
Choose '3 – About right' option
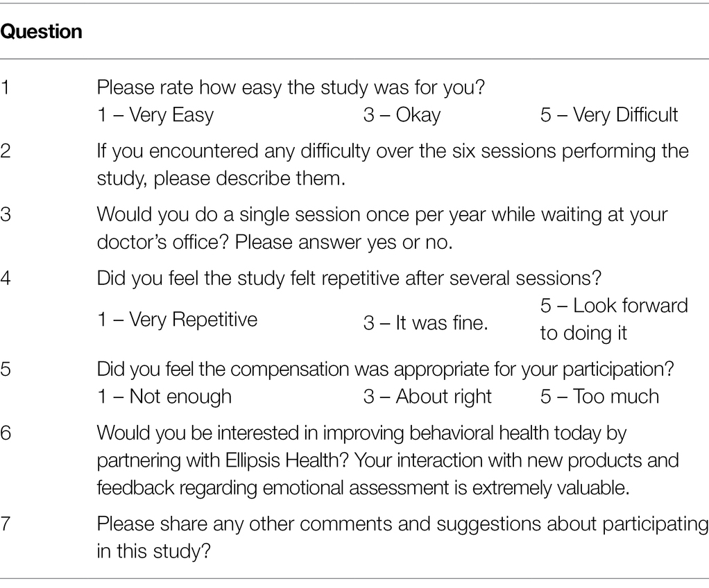[427, 397]
